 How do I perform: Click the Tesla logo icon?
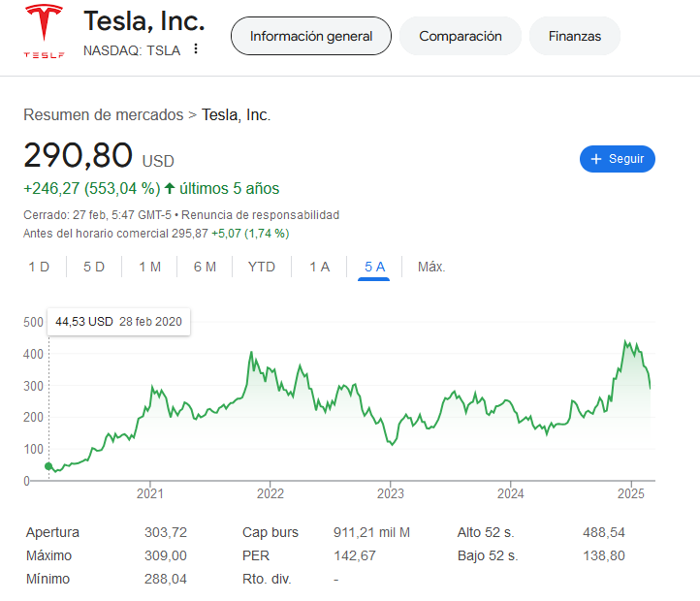(x=44, y=31)
